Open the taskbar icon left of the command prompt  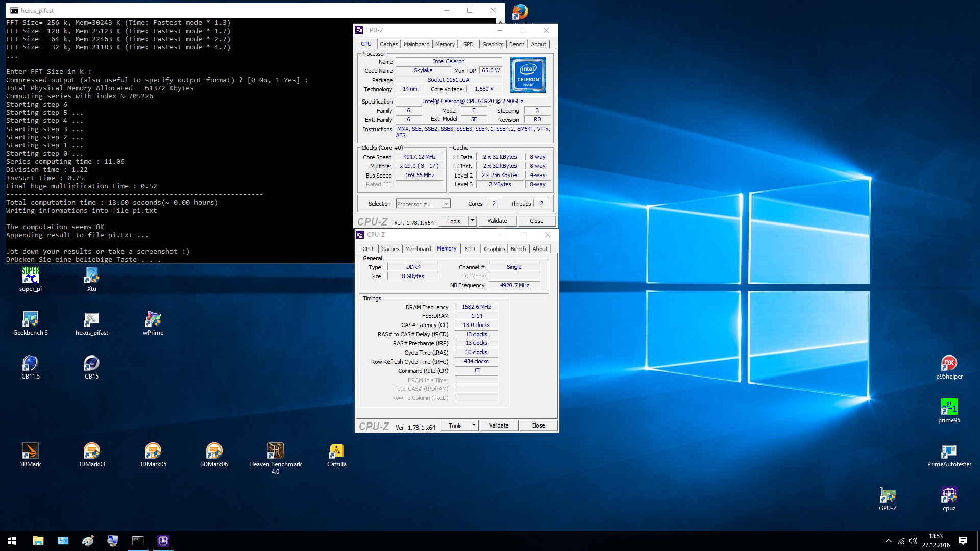tap(113, 541)
